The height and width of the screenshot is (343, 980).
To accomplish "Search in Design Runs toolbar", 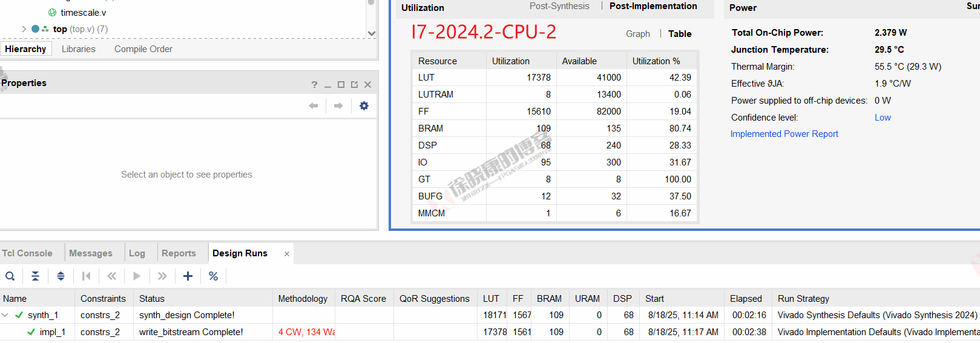I will [x=10, y=276].
